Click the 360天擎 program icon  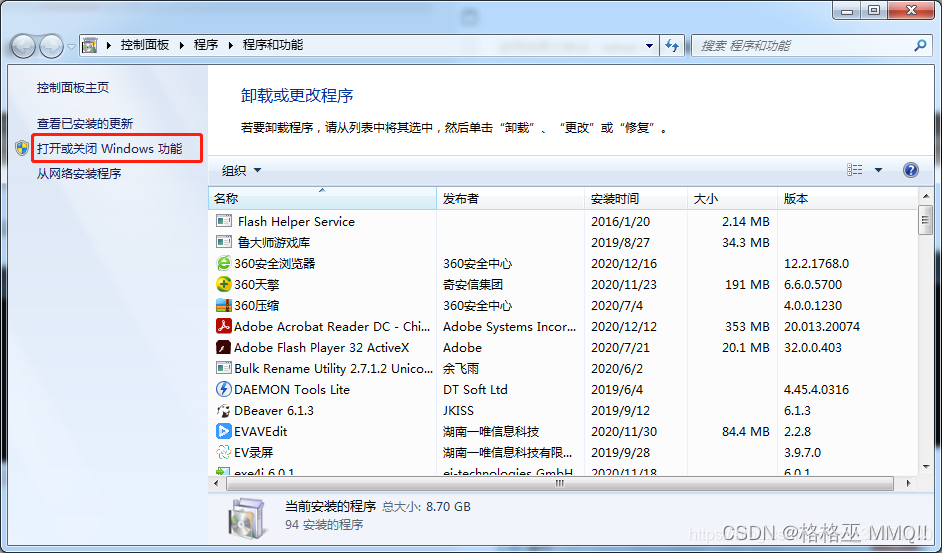(x=223, y=284)
